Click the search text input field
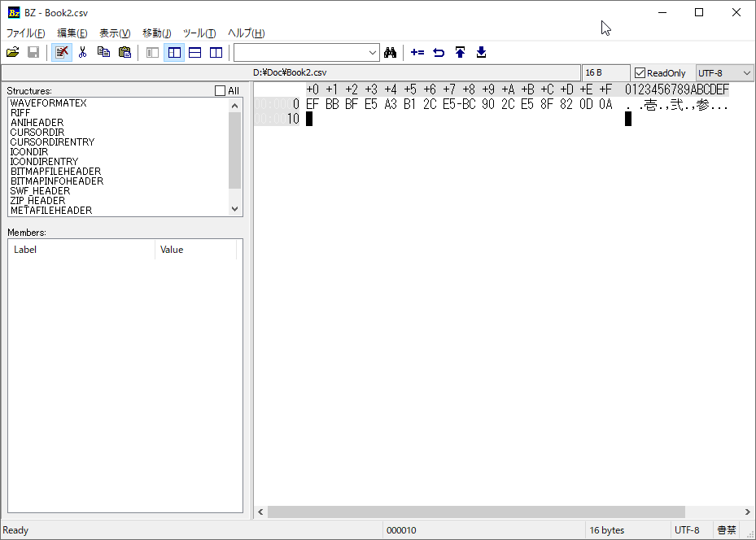This screenshot has width=756, height=540. click(301, 53)
